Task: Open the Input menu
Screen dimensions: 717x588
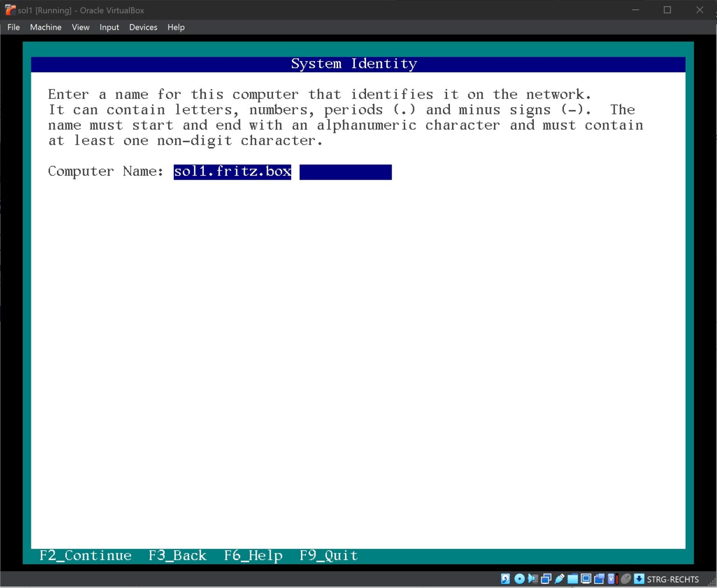Action: (109, 27)
